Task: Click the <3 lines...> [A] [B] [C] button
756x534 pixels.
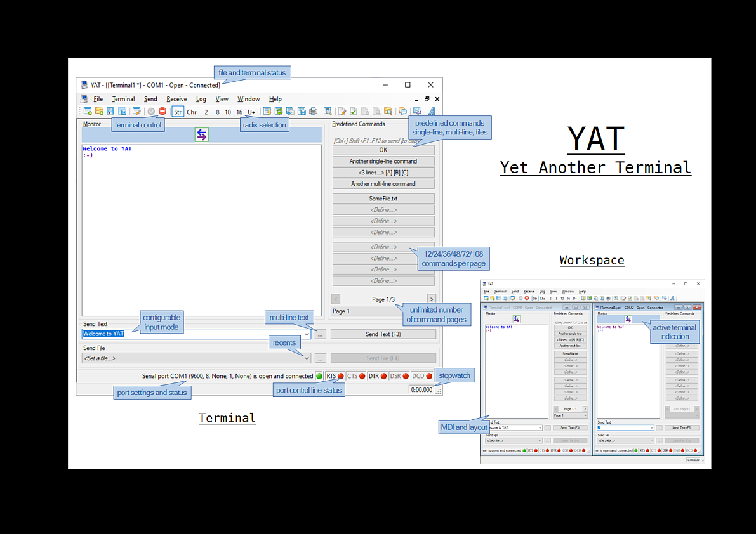Action: click(383, 173)
